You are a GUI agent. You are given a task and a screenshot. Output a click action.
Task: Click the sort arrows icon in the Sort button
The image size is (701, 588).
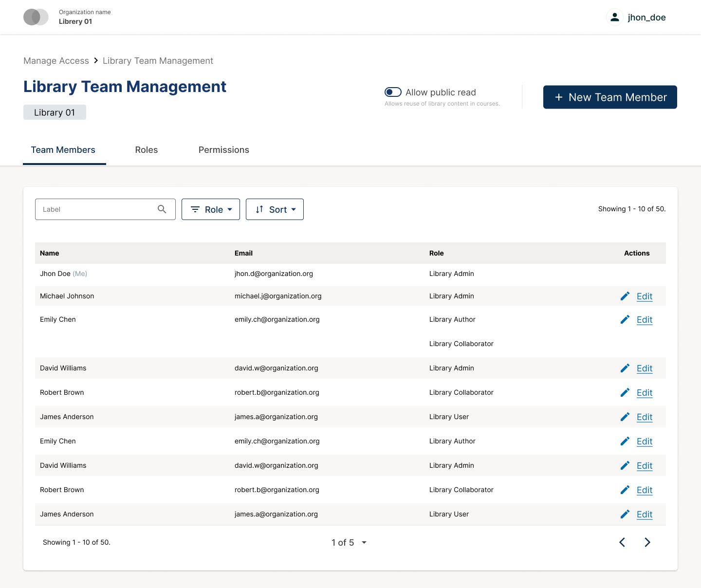pos(259,209)
